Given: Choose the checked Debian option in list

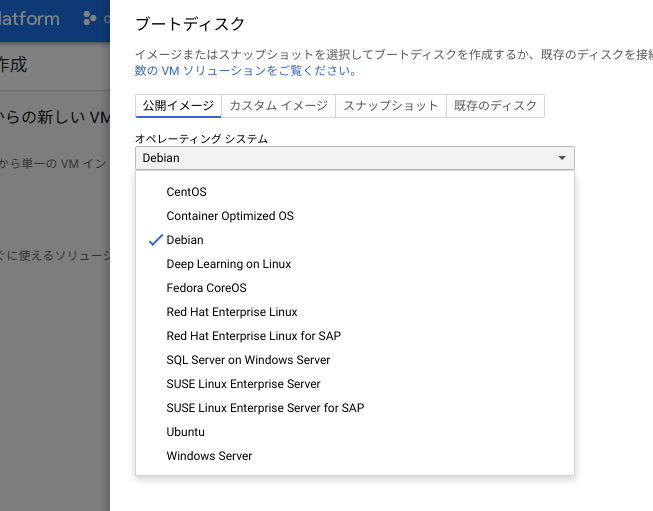Looking at the screenshot, I should (x=355, y=240).
